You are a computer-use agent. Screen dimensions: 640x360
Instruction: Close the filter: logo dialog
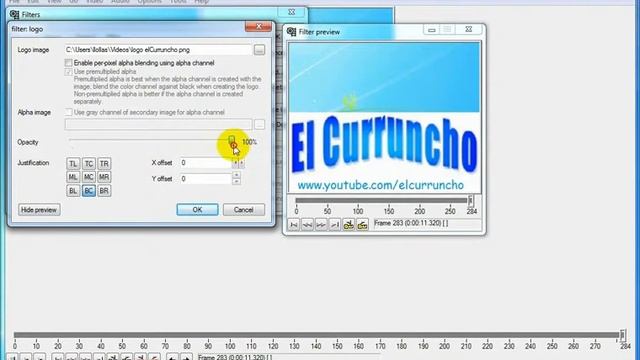(x=258, y=27)
